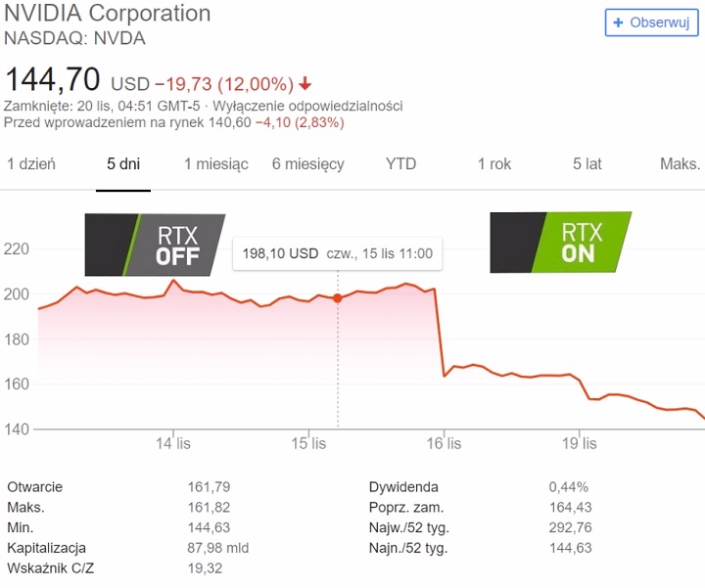Click the RTX OFF badge
Screen dimensions: 705x588
coord(157,246)
